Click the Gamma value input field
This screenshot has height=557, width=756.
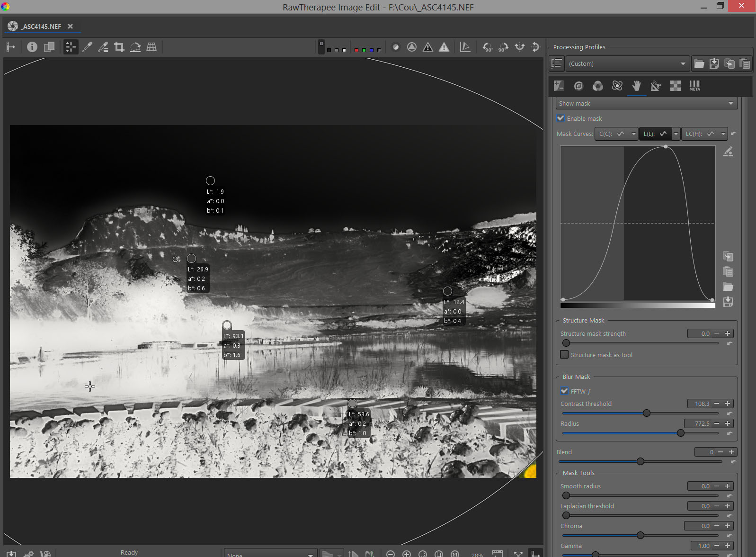[702, 546]
